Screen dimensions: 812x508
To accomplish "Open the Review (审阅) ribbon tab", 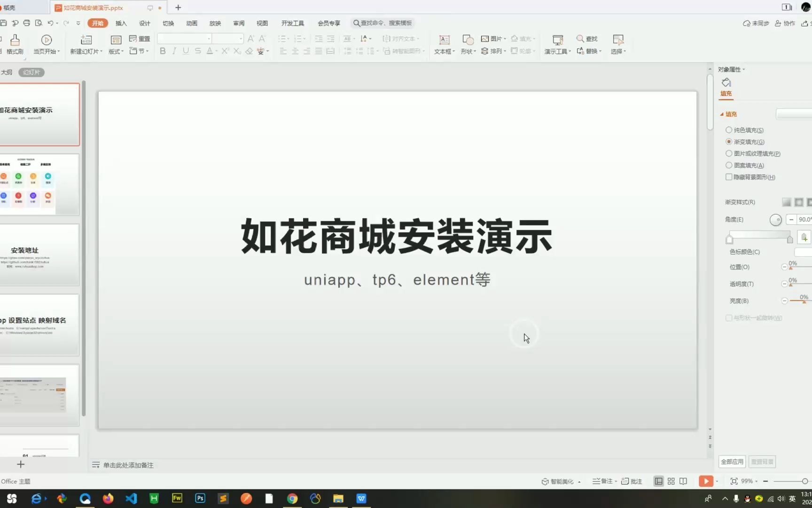I will pos(239,23).
